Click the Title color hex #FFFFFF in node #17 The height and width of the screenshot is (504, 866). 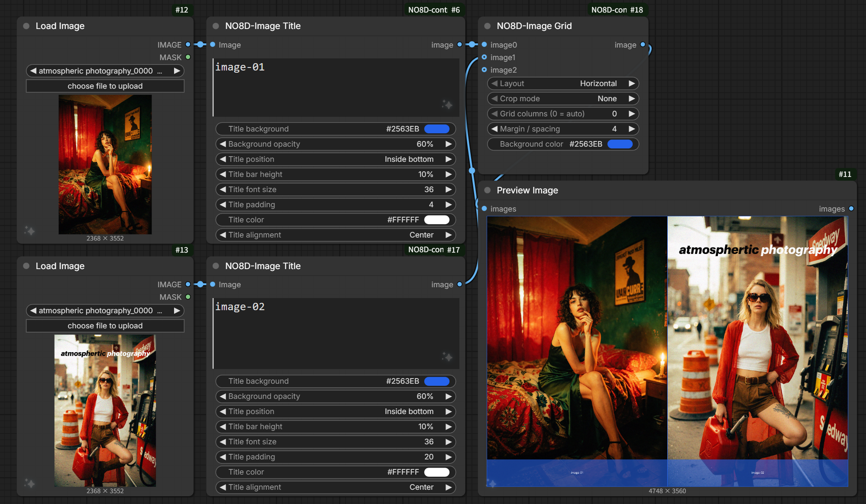pos(403,472)
